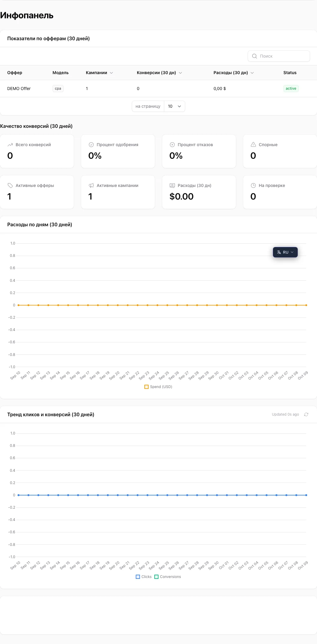Toggle the Conversions series in the legend

[x=168, y=577]
